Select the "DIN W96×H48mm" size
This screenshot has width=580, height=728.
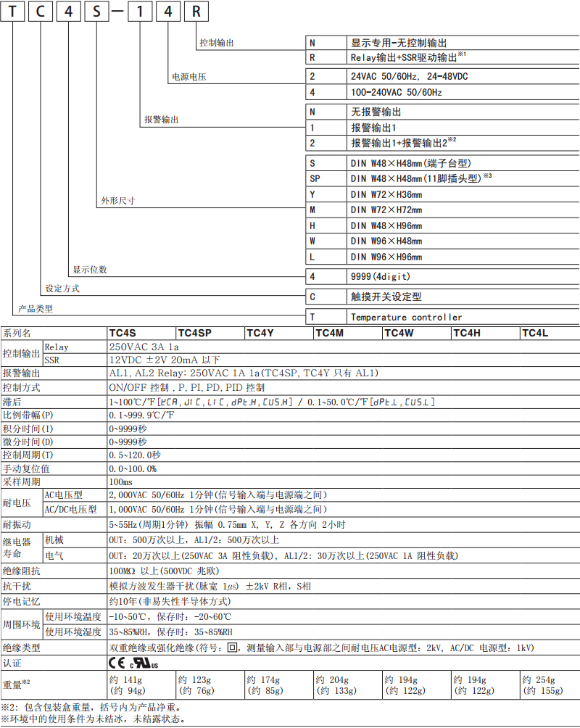tap(386, 241)
